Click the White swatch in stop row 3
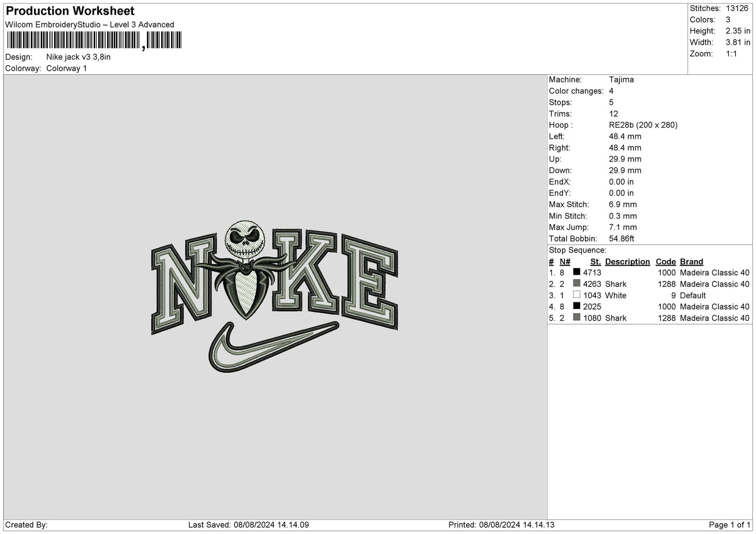Screen dimensions: 756x534 [x=577, y=295]
